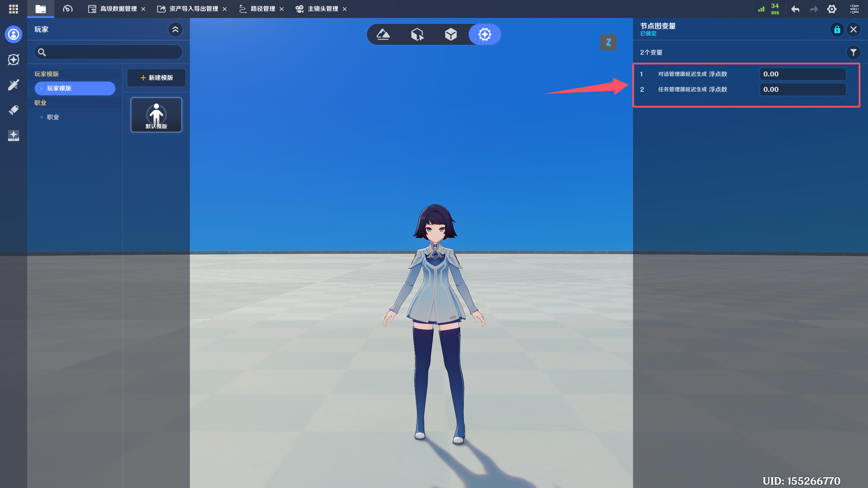The height and width of the screenshot is (488, 868).
Task: Click the terrain editing mode icon
Action: tap(383, 34)
